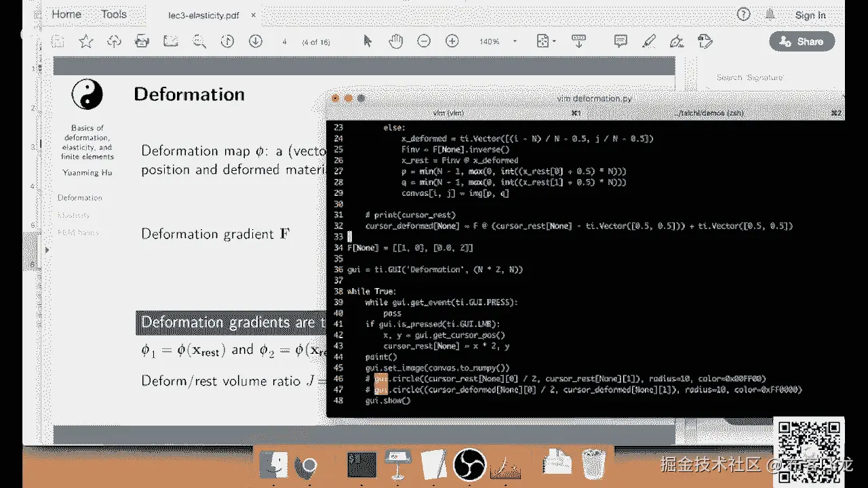The width and height of the screenshot is (868, 488).
Task: Add a comment with the speech bubble icon
Action: click(x=620, y=41)
